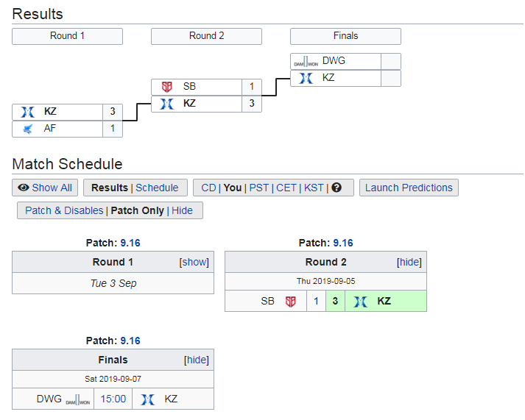Click the SB logo in Round 2 bracket
This screenshot has width=525, height=420.
click(x=166, y=87)
